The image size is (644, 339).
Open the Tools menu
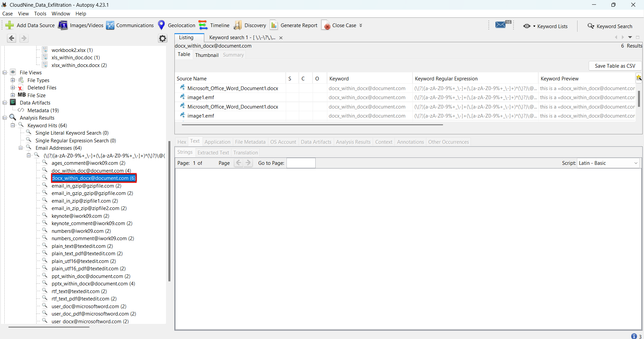coord(40,14)
